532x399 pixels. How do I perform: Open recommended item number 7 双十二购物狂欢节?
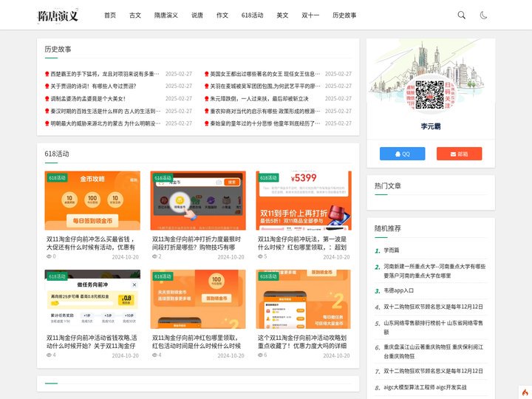pos(433,371)
